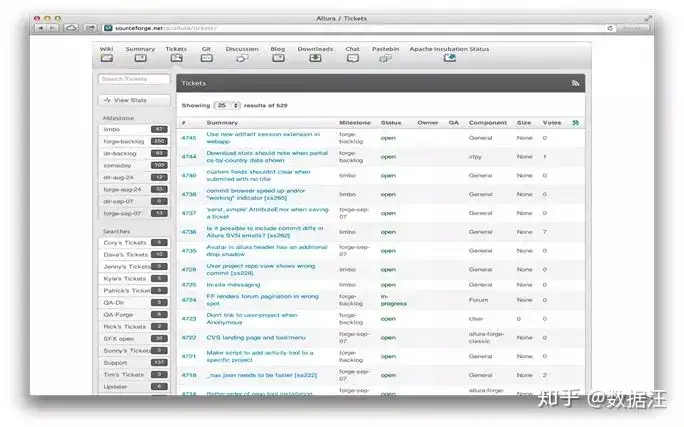The image size is (684, 427).
Task: Open the Apache Incubation Status icon
Action: coord(450,58)
